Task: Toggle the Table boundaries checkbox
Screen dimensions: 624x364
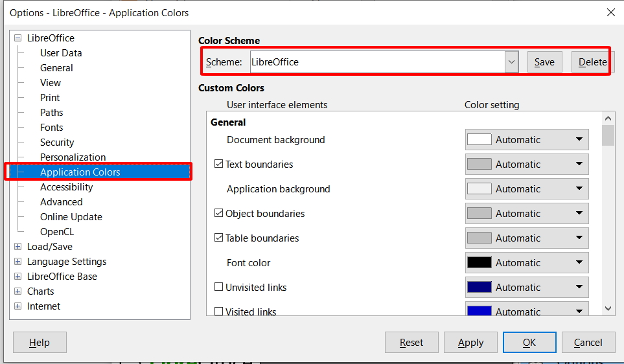Action: coord(218,238)
